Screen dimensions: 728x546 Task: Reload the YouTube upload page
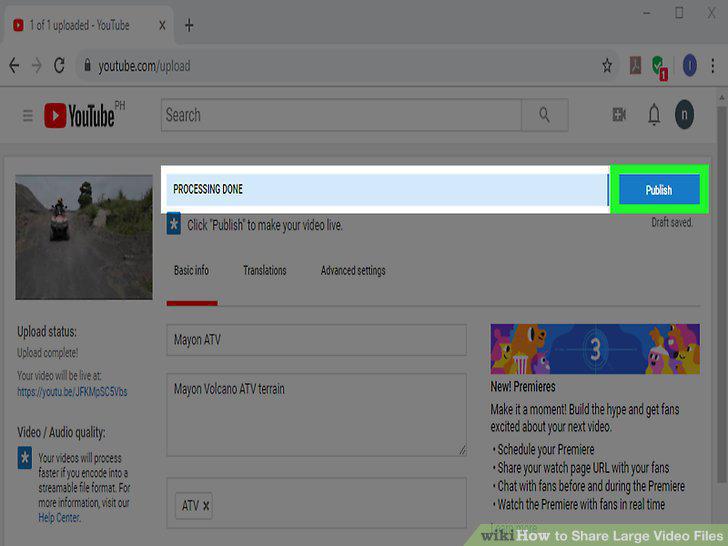click(59, 65)
